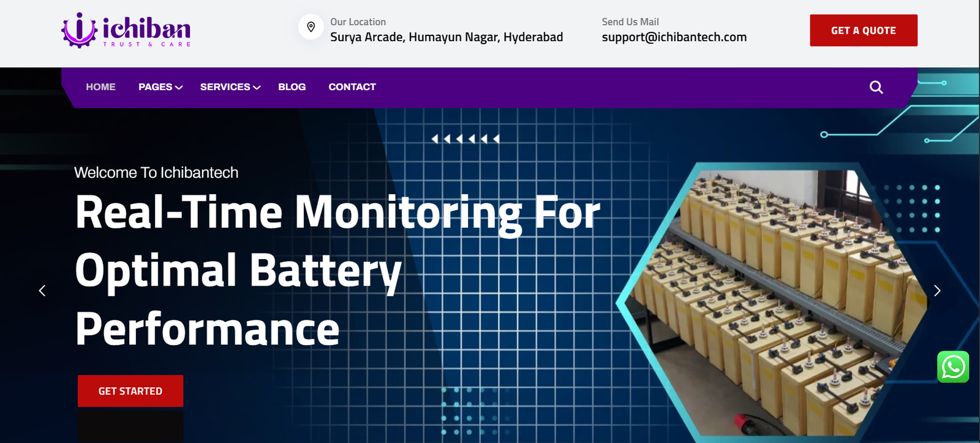Viewport: 980px width, 443px height.
Task: Click the support@ichibantech.com email address
Action: 674,37
